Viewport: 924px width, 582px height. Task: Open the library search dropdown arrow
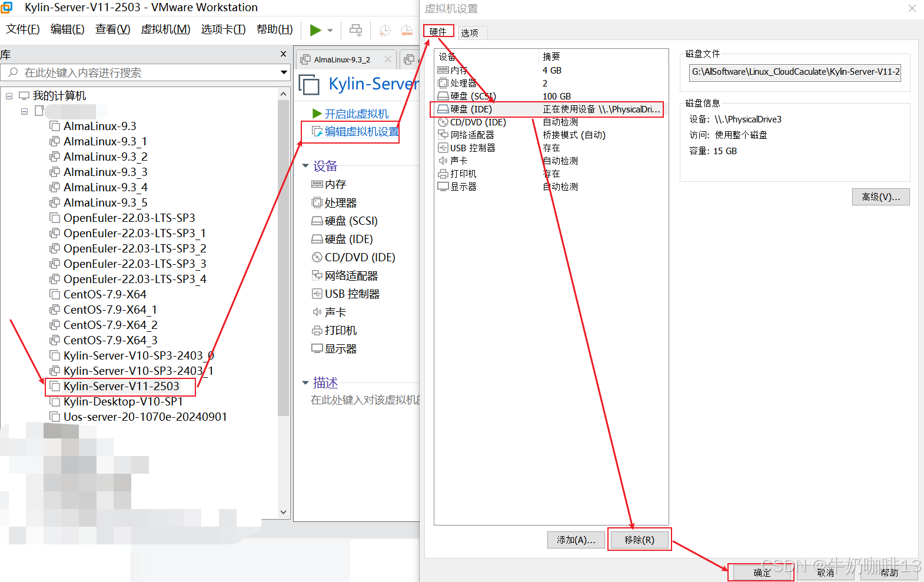click(284, 72)
